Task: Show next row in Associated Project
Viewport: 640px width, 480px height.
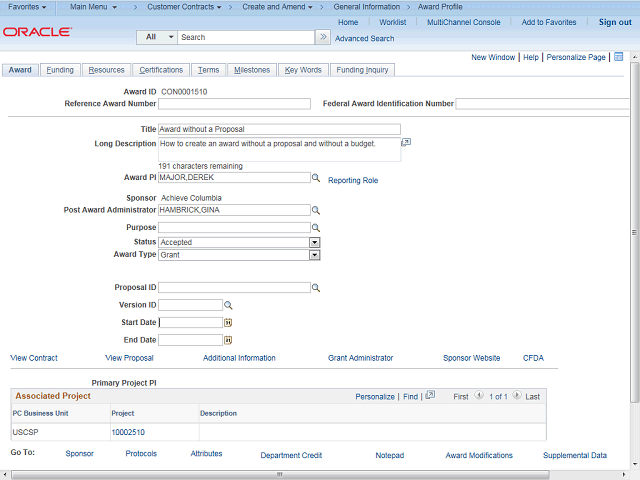Action: coord(517,396)
